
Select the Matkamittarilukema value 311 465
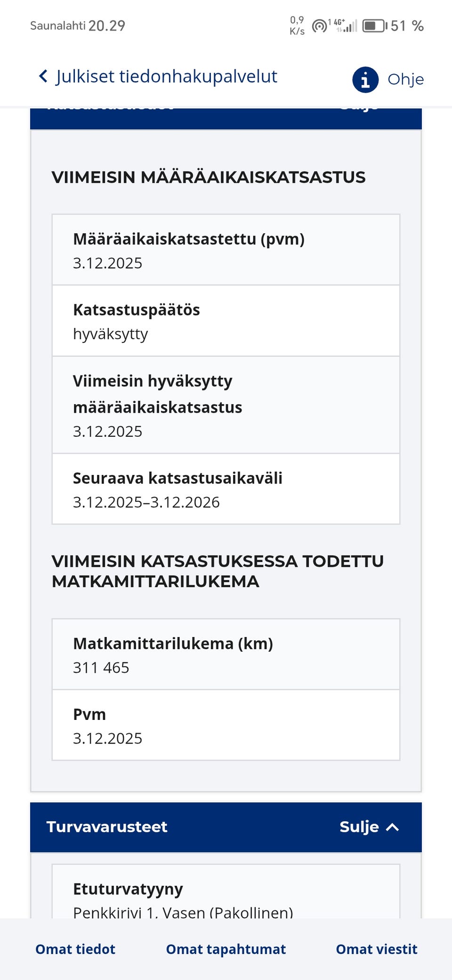(x=101, y=667)
